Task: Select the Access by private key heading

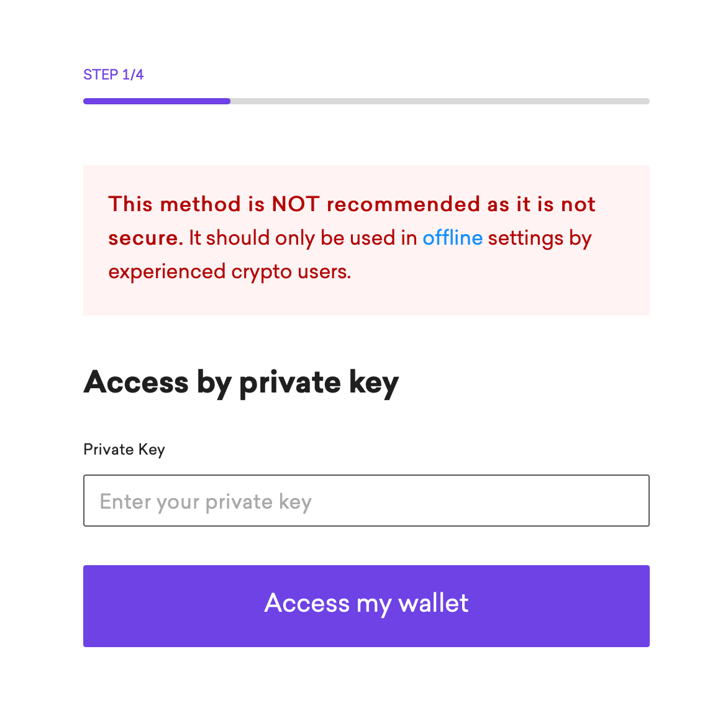Action: tap(241, 383)
